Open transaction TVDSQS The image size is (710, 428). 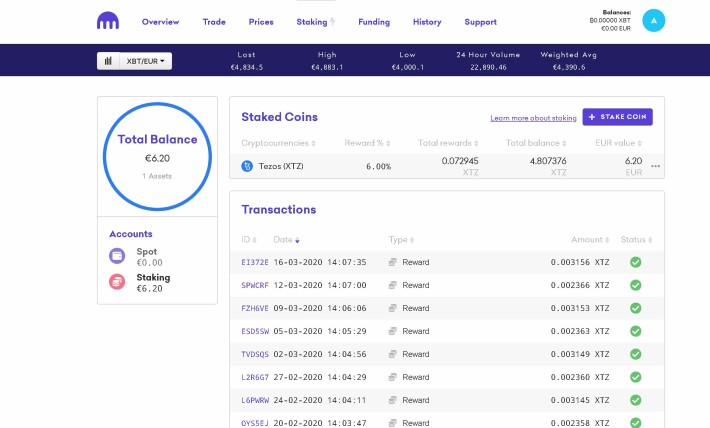coord(255,355)
